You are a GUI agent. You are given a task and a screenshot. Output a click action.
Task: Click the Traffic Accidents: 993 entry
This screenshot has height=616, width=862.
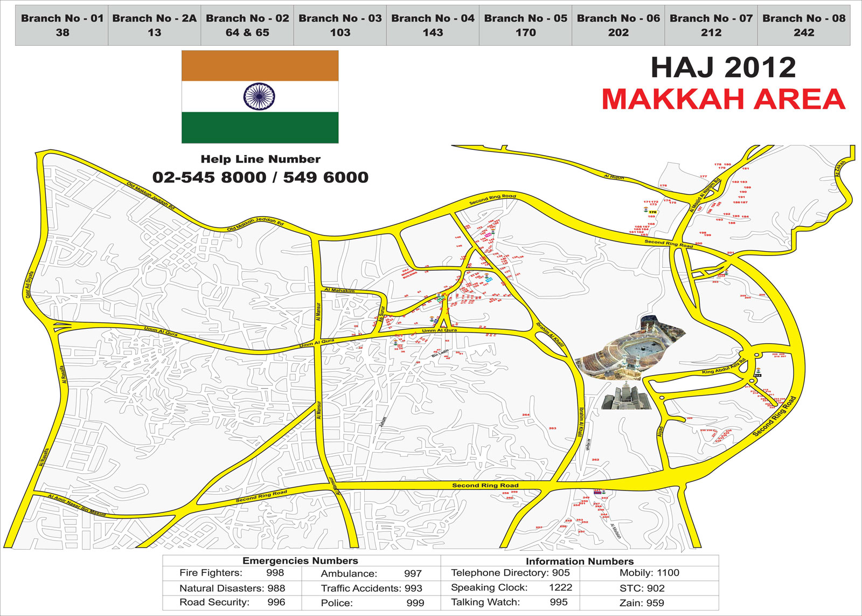tap(372, 588)
